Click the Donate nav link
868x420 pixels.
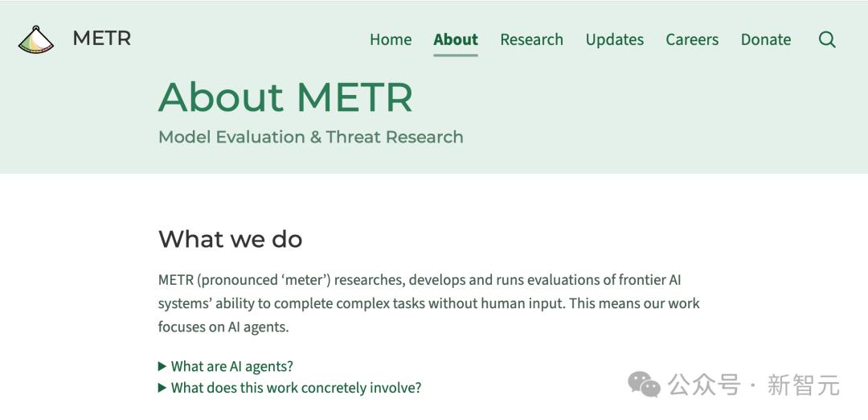pos(766,40)
